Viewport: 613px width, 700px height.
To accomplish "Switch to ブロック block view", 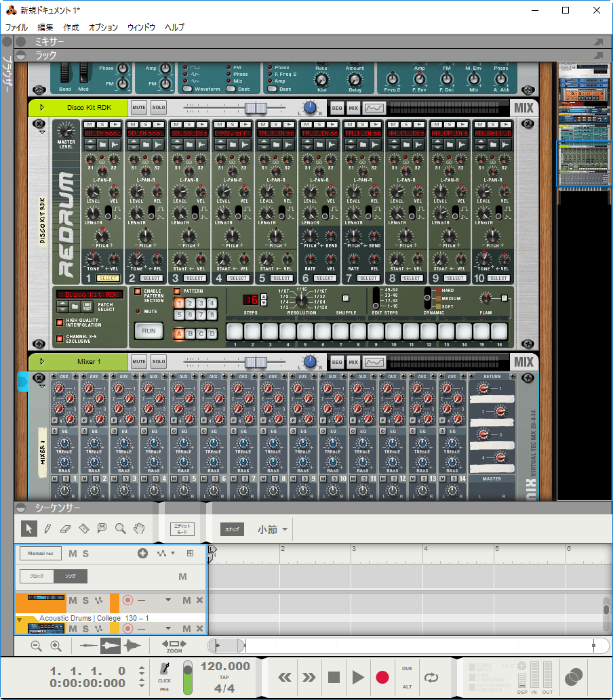I will click(37, 577).
